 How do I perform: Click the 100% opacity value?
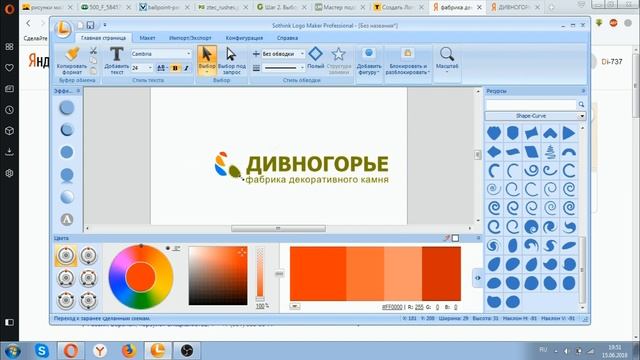[x=262, y=306]
